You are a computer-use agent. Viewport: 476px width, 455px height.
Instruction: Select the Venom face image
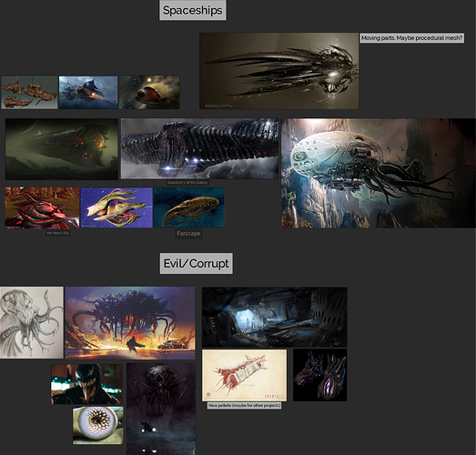[86, 384]
